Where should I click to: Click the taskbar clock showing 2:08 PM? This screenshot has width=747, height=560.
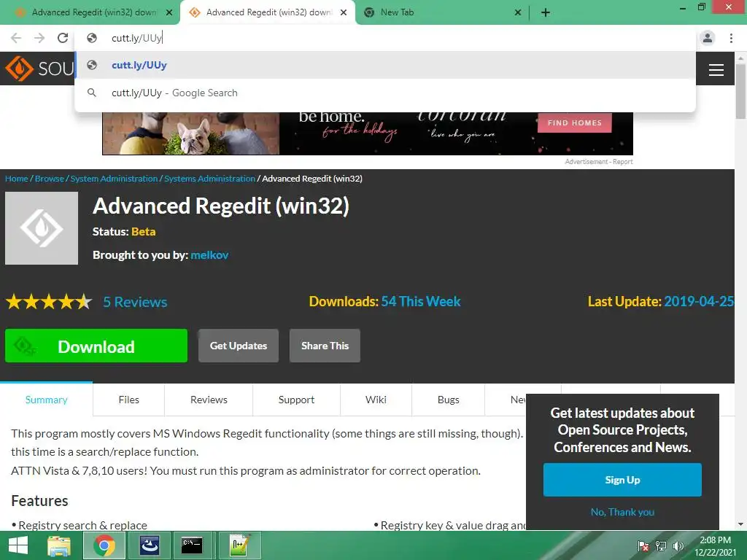point(715,546)
